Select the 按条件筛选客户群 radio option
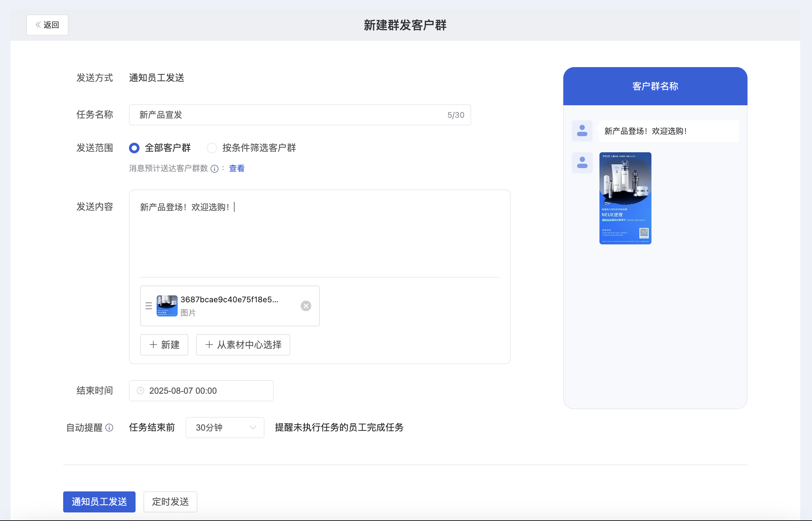This screenshot has width=812, height=521. point(212,148)
